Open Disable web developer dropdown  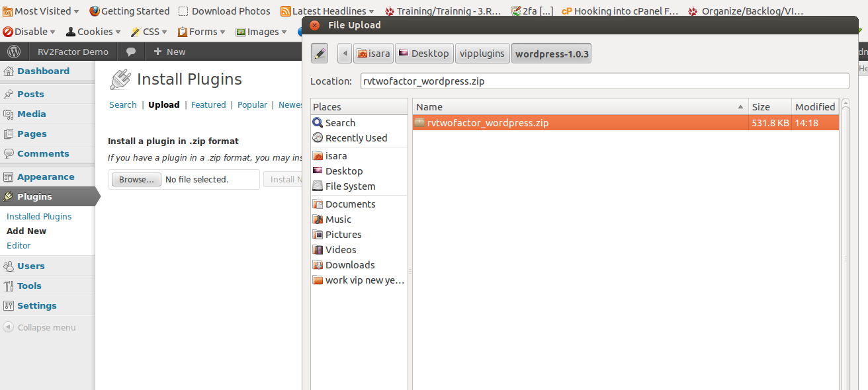[30, 31]
